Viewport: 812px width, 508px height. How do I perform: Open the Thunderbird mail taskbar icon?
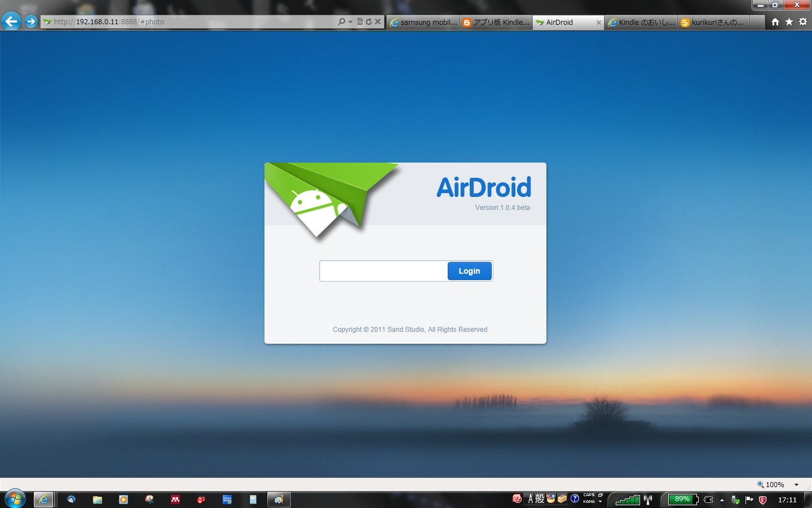71,500
